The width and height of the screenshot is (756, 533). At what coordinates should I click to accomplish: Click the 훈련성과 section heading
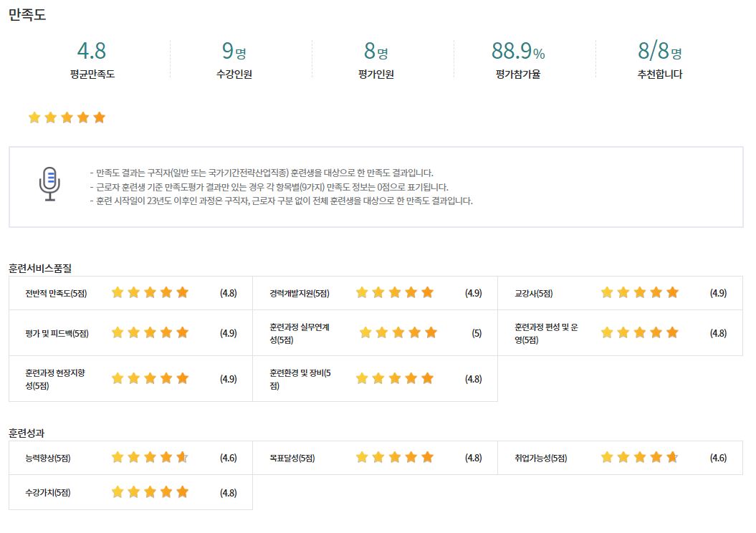click(27, 433)
